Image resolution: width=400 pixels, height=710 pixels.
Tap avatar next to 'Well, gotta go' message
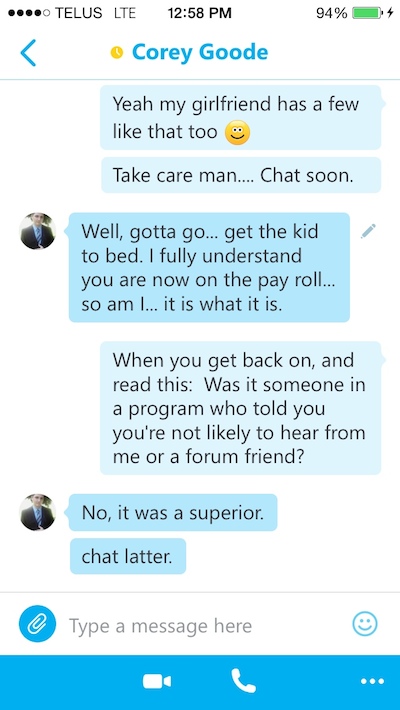pyautogui.click(x=38, y=231)
